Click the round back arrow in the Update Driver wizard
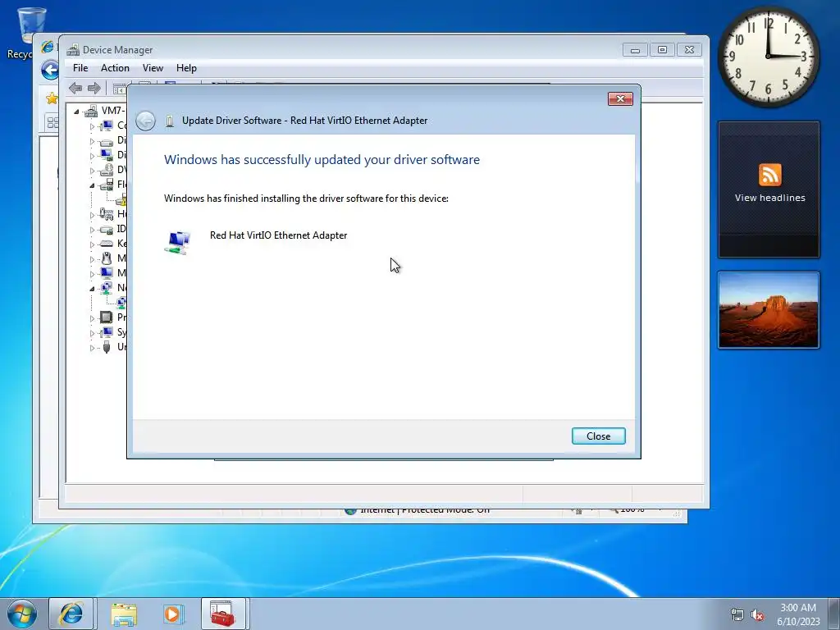Screen dimensions: 840x630 click(145, 121)
